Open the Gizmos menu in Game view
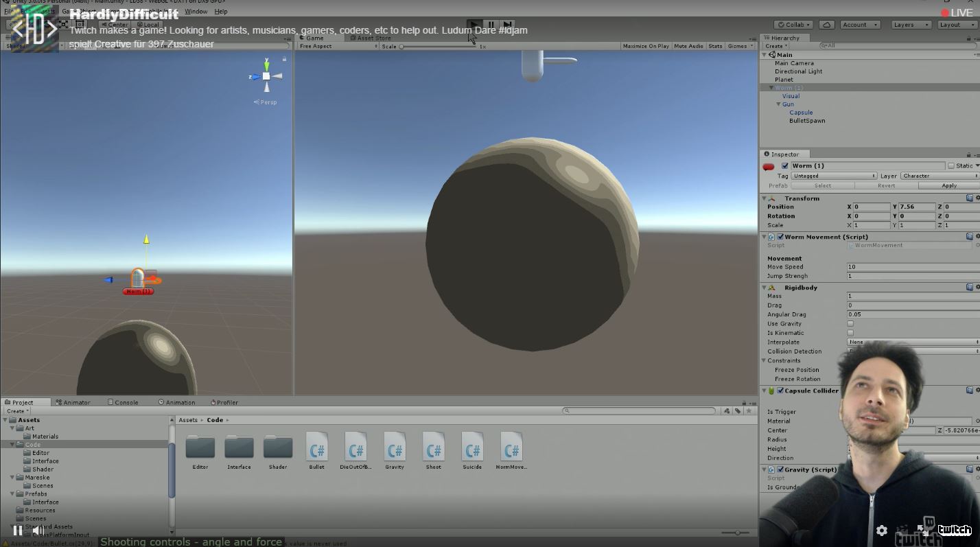The height and width of the screenshot is (547, 980). point(740,46)
